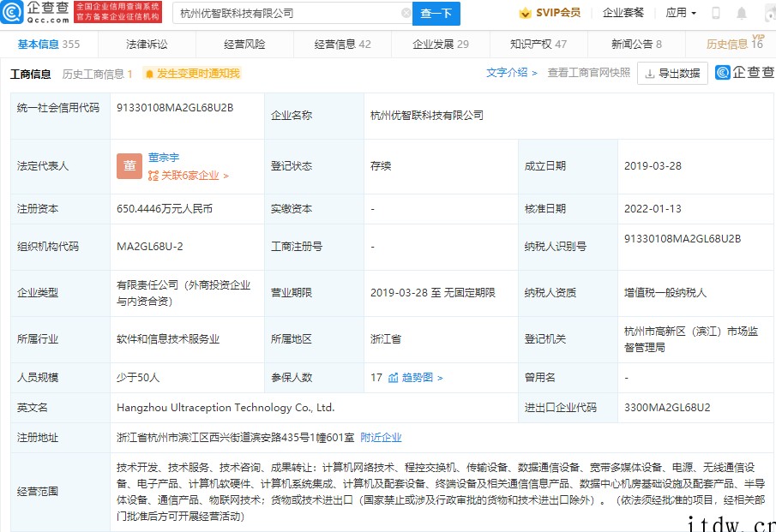Image resolution: width=776 pixels, height=532 pixels.
Task: Open the 历史信息 VIP tab
Action: [x=735, y=43]
